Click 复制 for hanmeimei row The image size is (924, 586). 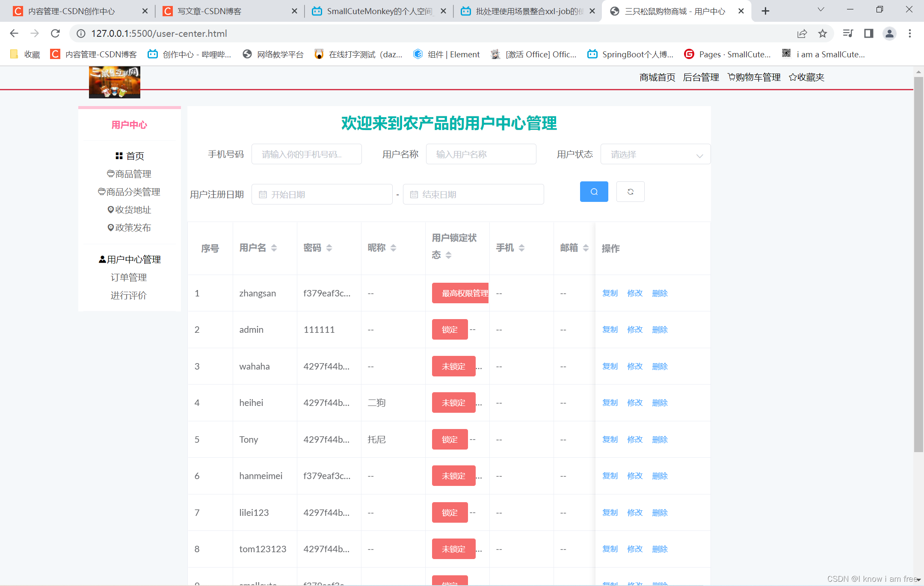(x=610, y=476)
